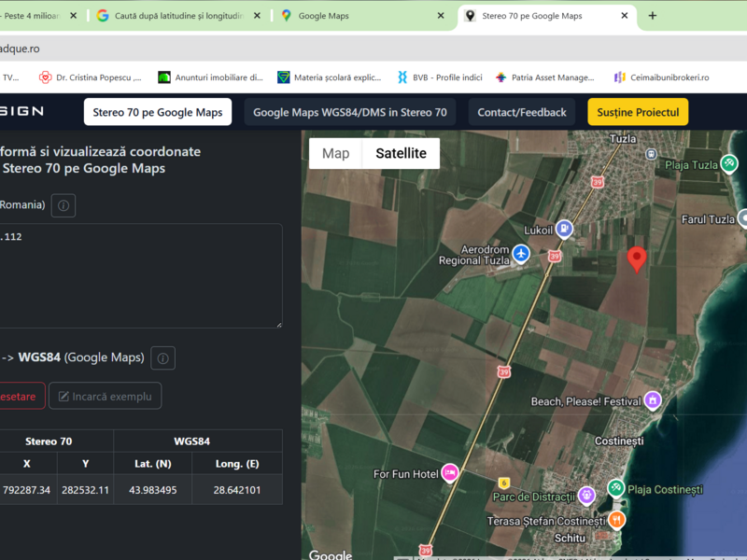Screen dimensions: 747x560
Task: Click the Beach, Please! Festival marker
Action: [653, 400]
